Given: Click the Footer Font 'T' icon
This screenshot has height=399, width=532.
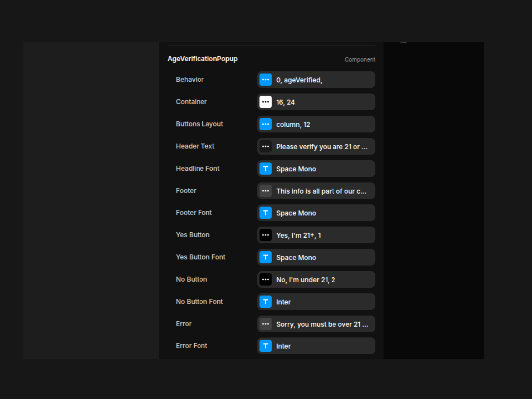Looking at the screenshot, I should pyautogui.click(x=265, y=213).
